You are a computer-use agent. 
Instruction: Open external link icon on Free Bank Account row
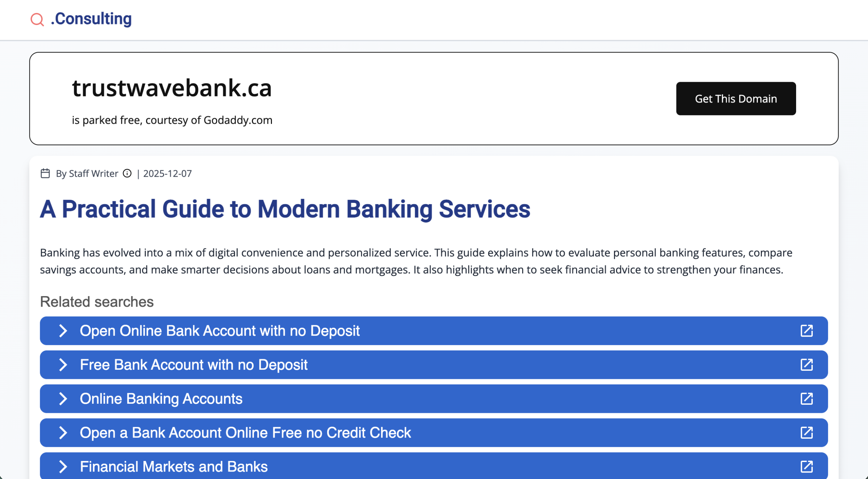click(x=807, y=365)
